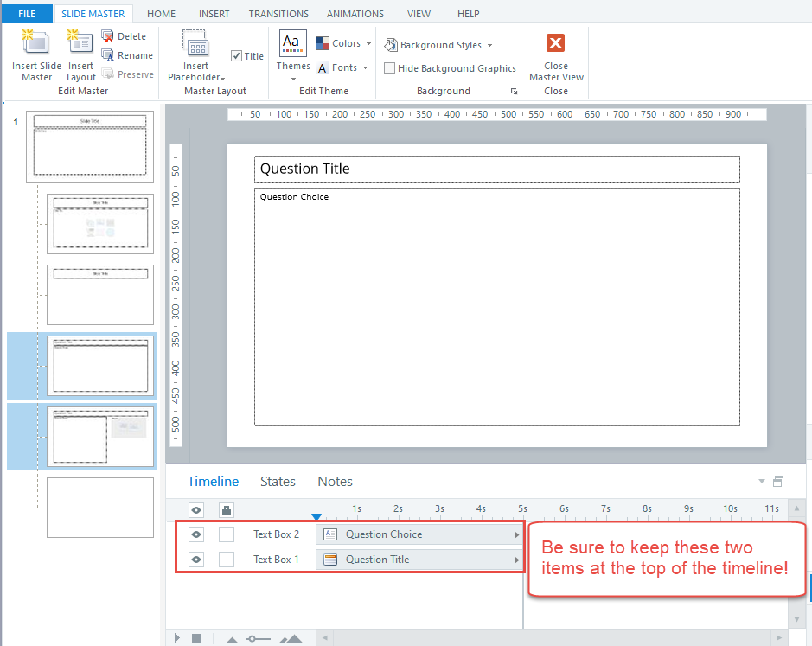Click the undock timeline panel icon

pyautogui.click(x=778, y=482)
